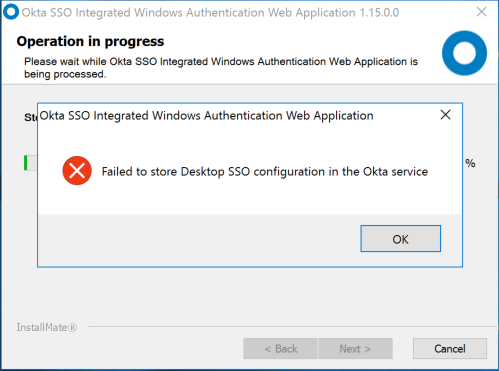
Task: Click the InstallMate® label
Action: pyautogui.click(x=47, y=327)
